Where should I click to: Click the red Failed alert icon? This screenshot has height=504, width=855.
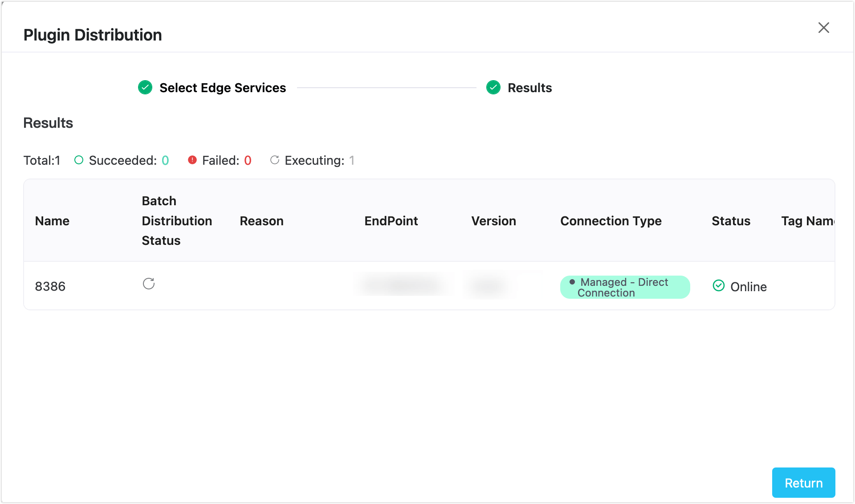tap(192, 160)
